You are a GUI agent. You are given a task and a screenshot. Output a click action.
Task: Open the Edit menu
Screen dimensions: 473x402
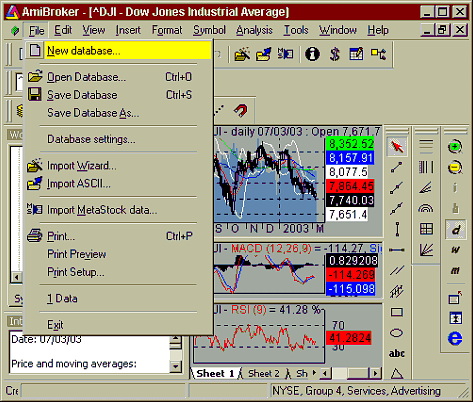pos(63,30)
